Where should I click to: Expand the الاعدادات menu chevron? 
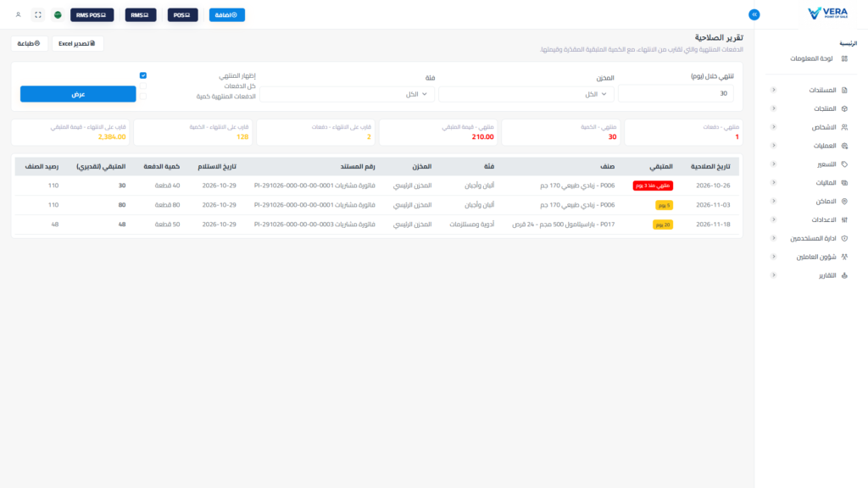tap(774, 219)
